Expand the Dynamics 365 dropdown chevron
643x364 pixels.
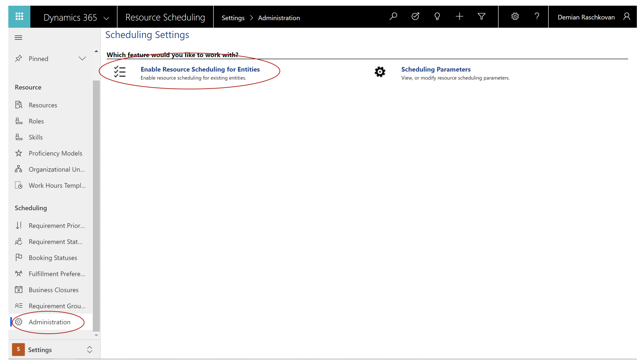pos(106,19)
